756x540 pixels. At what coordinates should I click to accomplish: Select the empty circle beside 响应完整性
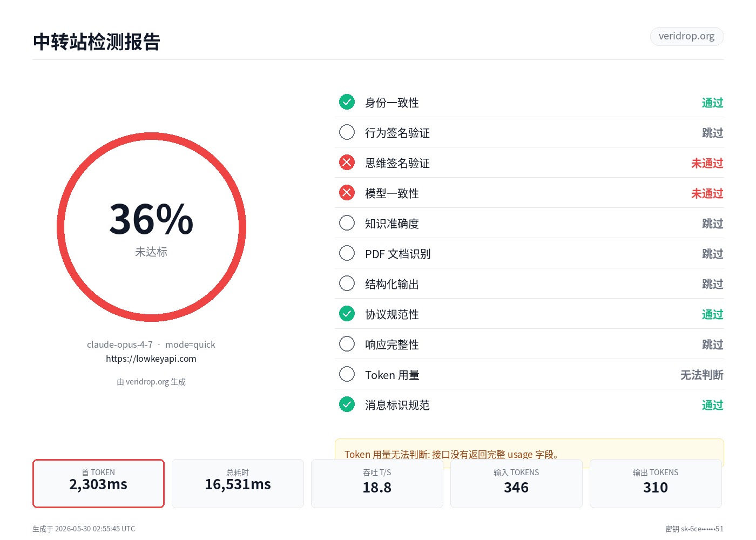click(347, 344)
